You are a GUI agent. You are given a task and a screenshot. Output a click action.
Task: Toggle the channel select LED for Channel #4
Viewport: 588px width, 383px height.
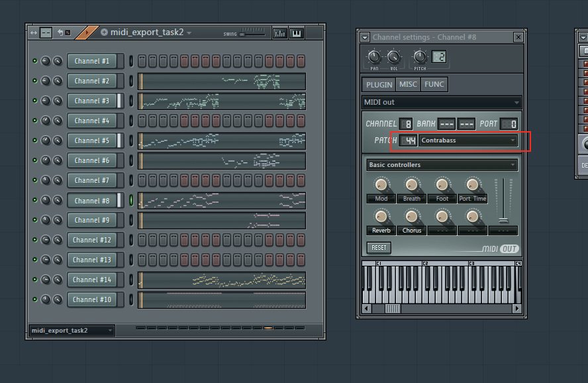click(x=131, y=121)
